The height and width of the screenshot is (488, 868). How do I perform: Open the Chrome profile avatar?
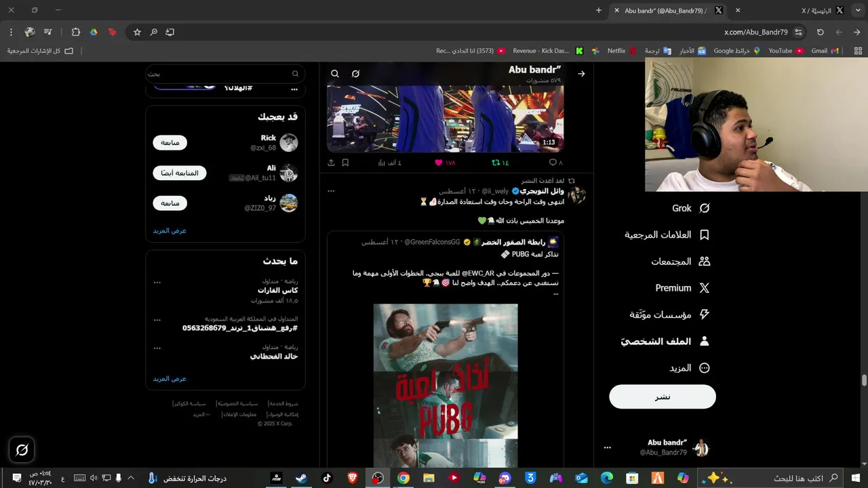click(x=30, y=32)
